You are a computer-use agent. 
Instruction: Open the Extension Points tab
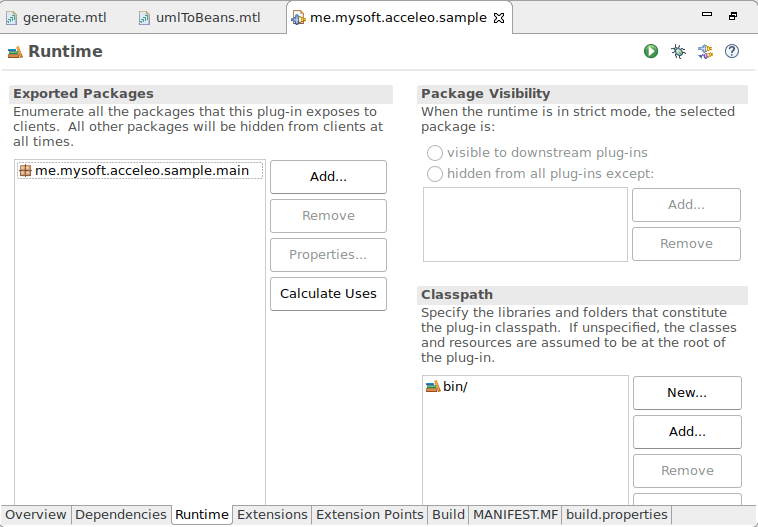coord(370,514)
